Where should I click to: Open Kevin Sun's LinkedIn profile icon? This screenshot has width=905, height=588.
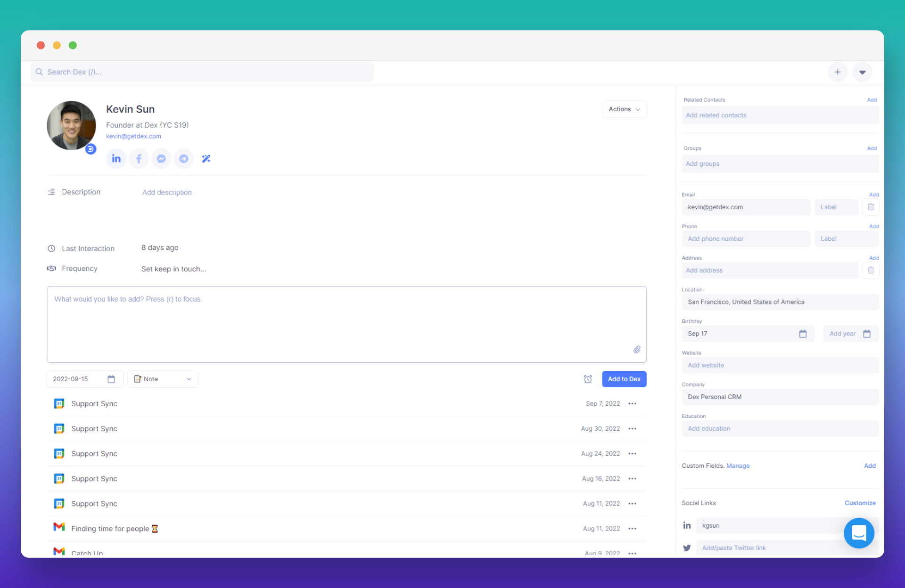116,159
